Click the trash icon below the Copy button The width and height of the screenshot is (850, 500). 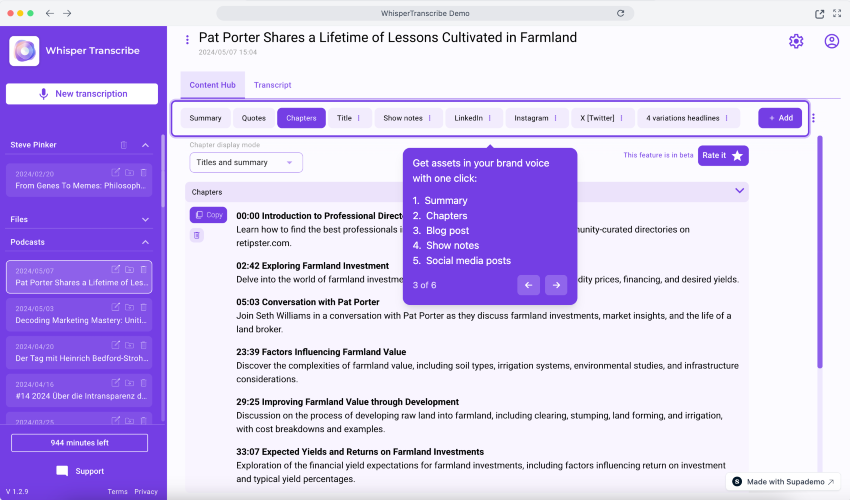click(197, 235)
